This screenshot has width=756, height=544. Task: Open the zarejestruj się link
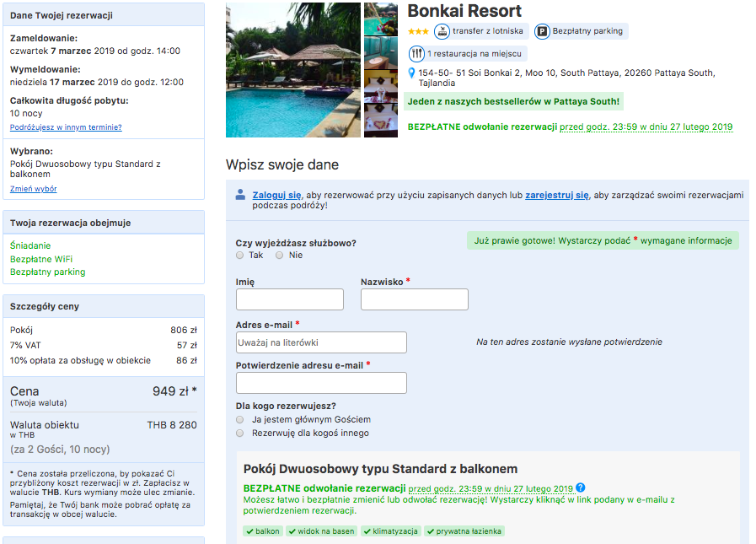point(557,195)
